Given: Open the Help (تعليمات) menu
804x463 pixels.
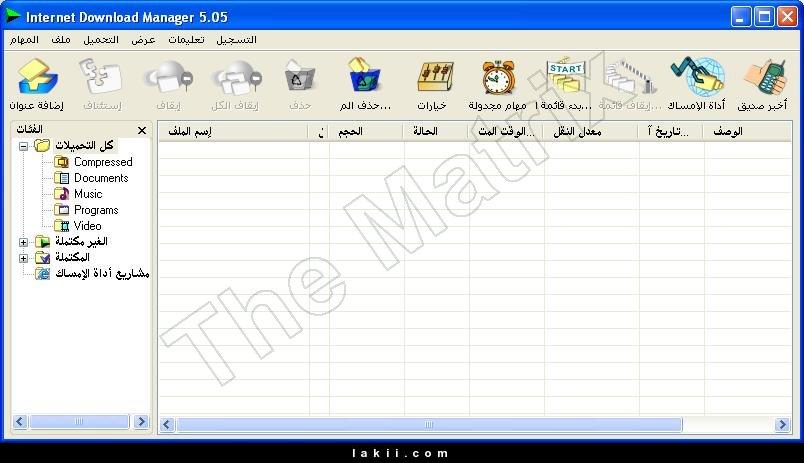Looking at the screenshot, I should pyautogui.click(x=187, y=39).
